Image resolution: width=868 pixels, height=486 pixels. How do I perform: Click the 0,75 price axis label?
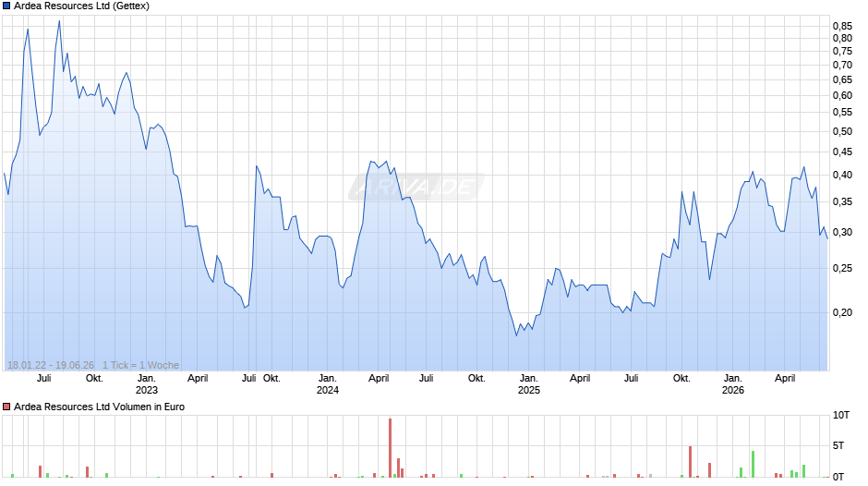[x=842, y=51]
